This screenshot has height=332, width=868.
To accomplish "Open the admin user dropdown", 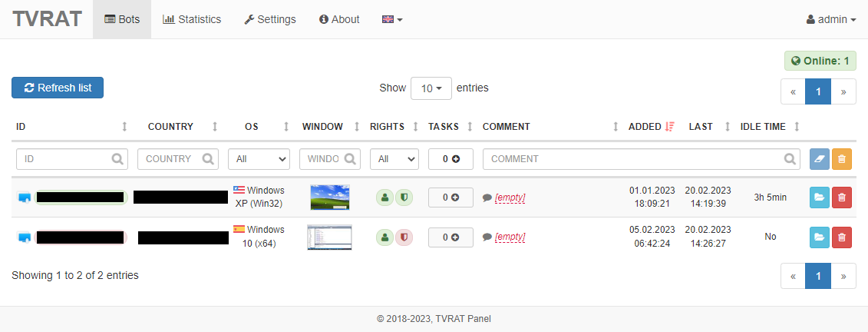I will coord(831,19).
